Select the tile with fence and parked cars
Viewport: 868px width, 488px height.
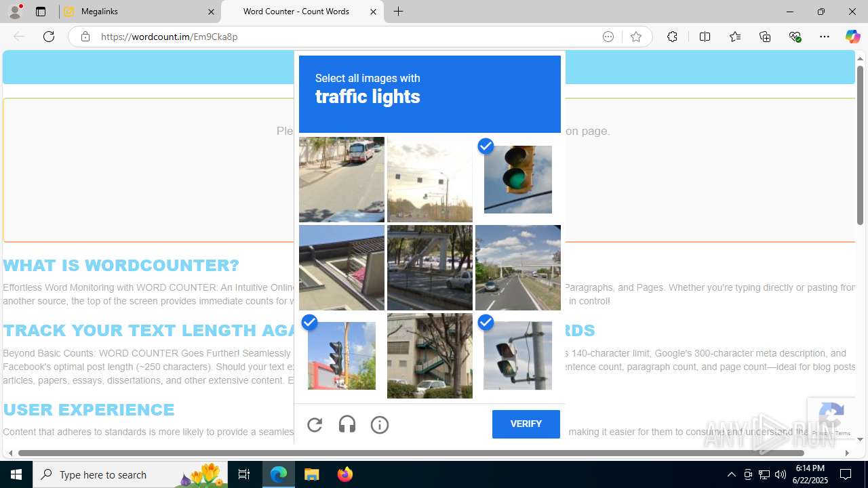pos(430,268)
